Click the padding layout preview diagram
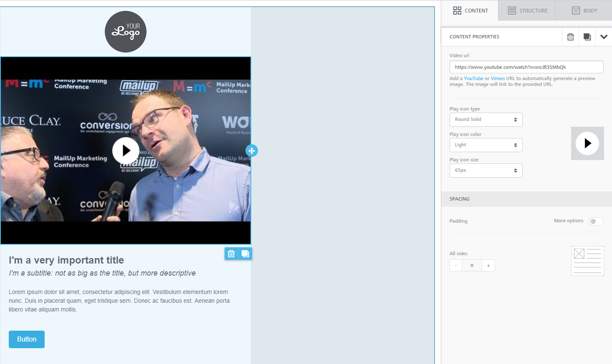 pyautogui.click(x=587, y=261)
